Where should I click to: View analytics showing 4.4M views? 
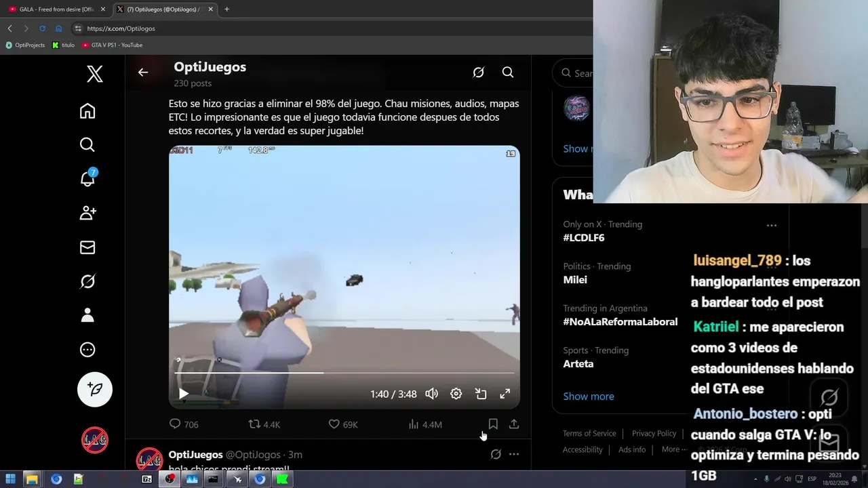point(425,424)
